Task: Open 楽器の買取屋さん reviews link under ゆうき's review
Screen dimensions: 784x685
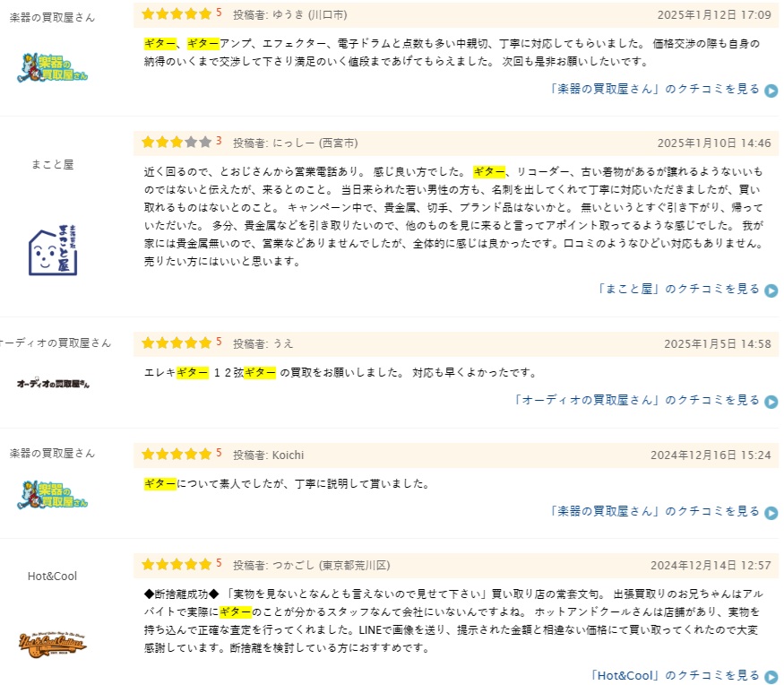Action: pyautogui.click(x=655, y=90)
